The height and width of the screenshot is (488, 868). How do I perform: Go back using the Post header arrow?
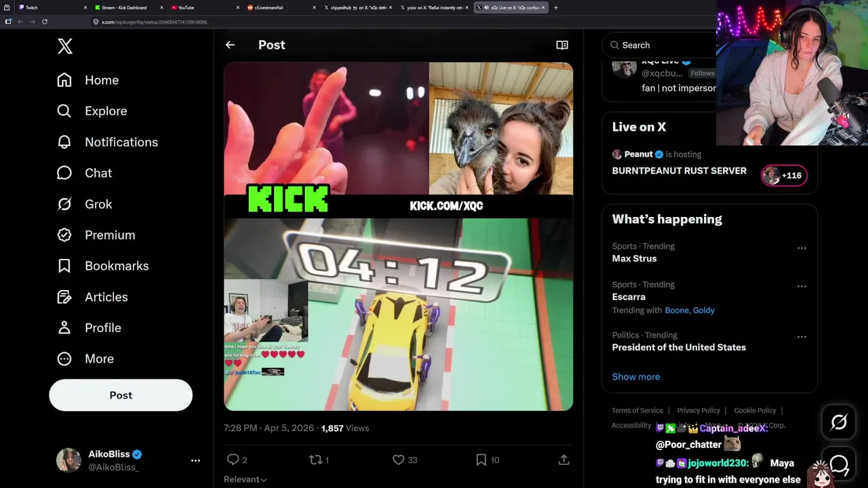[231, 45]
